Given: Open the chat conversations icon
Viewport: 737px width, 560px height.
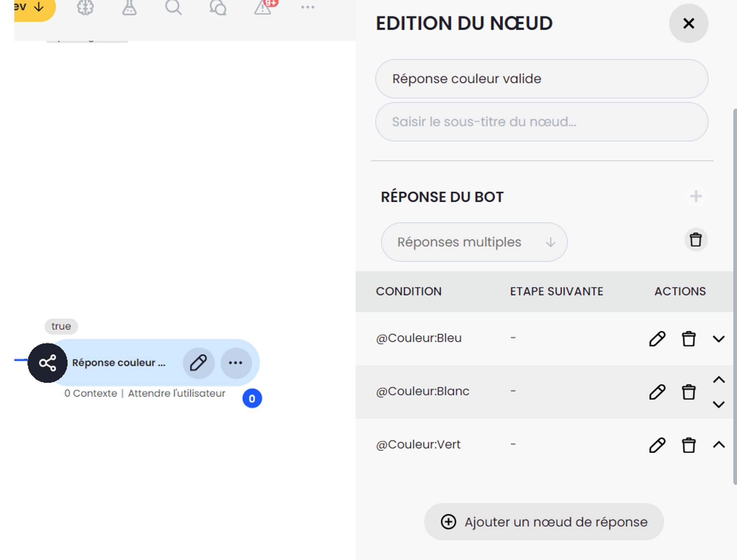Looking at the screenshot, I should point(218,7).
